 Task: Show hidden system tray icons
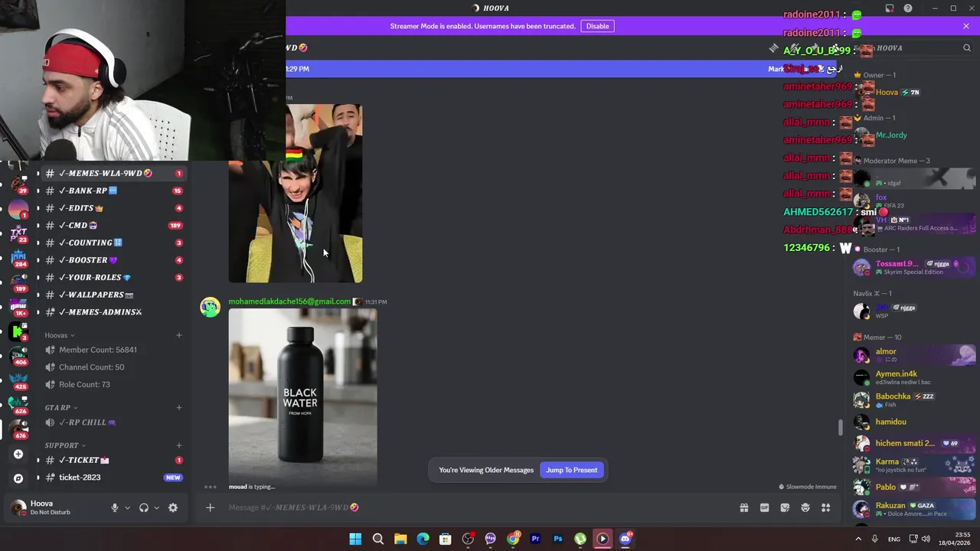point(857,539)
